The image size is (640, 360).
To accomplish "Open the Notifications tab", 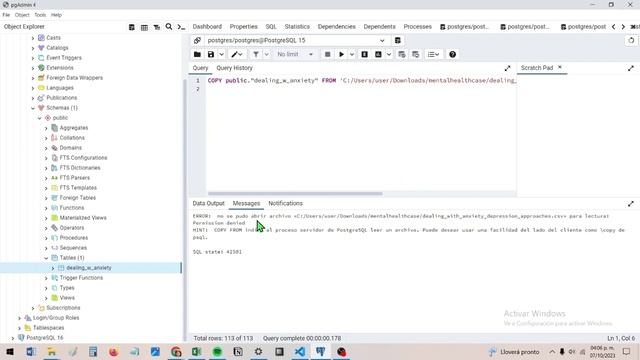I will tap(285, 203).
